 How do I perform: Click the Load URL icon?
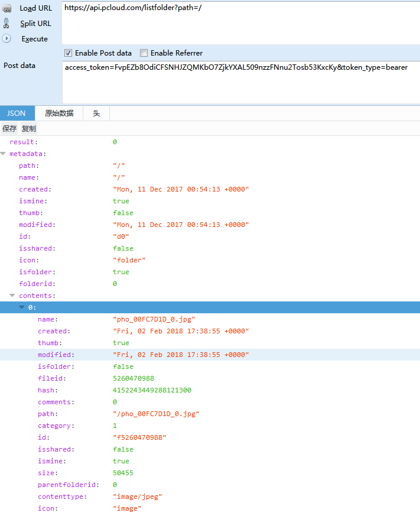pyautogui.click(x=6, y=8)
